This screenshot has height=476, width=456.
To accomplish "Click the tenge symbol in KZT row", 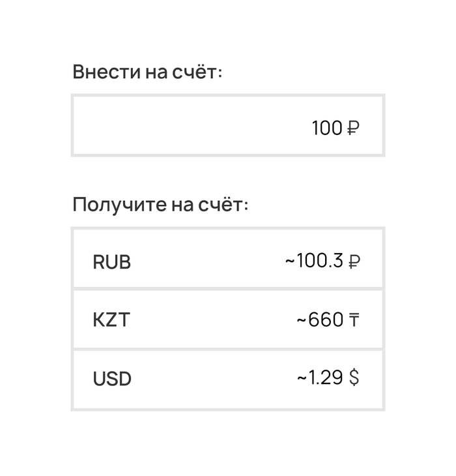I will point(353,320).
